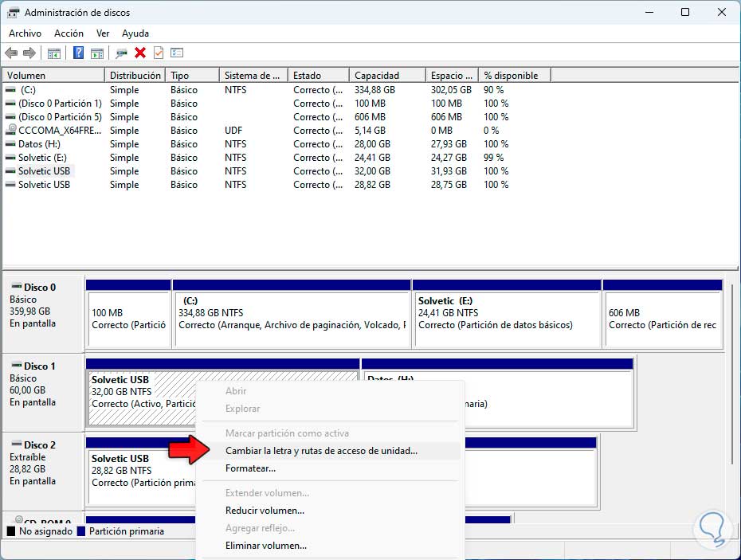The image size is (741, 560).
Task: Click the black No asignado legend swatch
Action: (11, 531)
